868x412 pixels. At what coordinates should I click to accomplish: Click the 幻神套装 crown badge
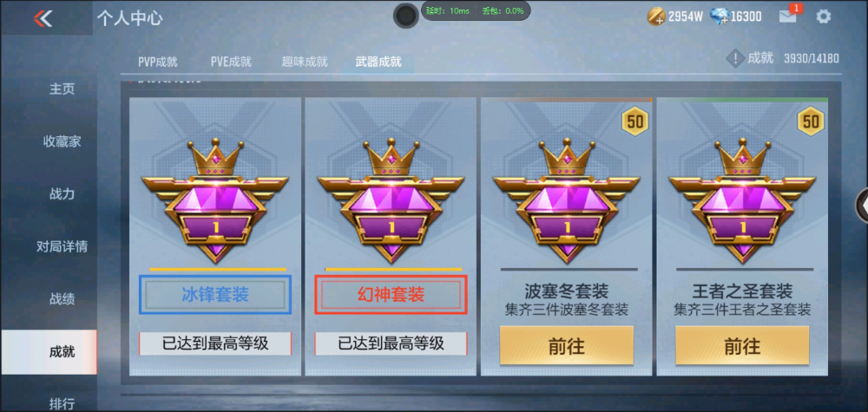pyautogui.click(x=391, y=200)
